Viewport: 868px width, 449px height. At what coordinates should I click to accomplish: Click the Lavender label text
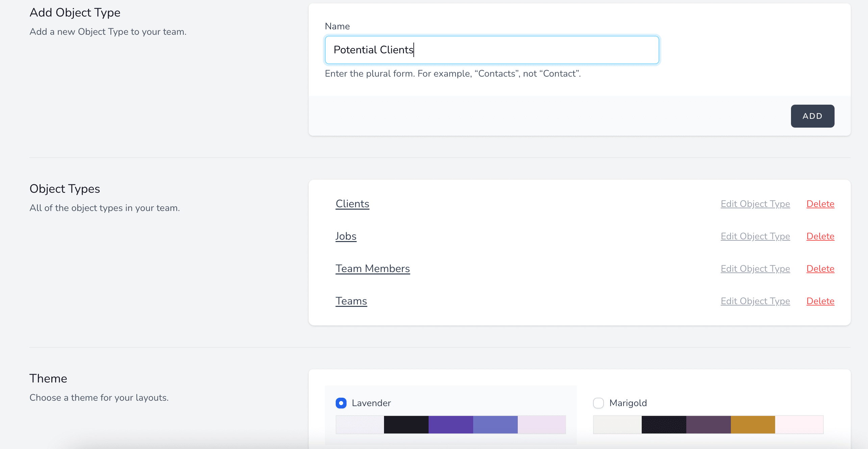371,403
